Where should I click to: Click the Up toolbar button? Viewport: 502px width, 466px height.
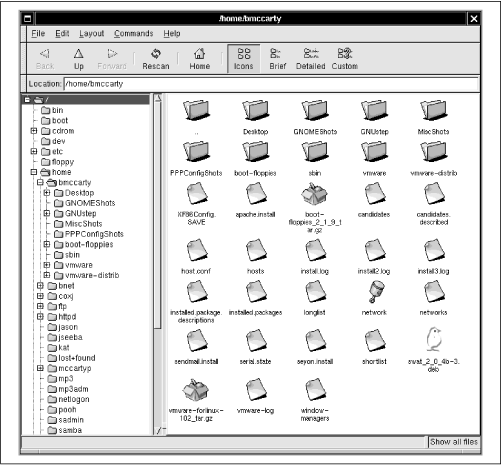coord(79,59)
